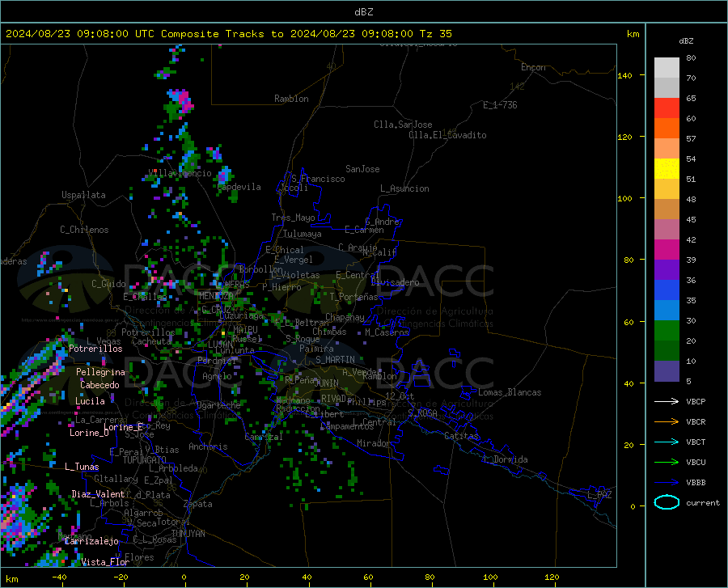Click the Carrizalejo map label
The height and width of the screenshot is (588, 728).
(91, 541)
